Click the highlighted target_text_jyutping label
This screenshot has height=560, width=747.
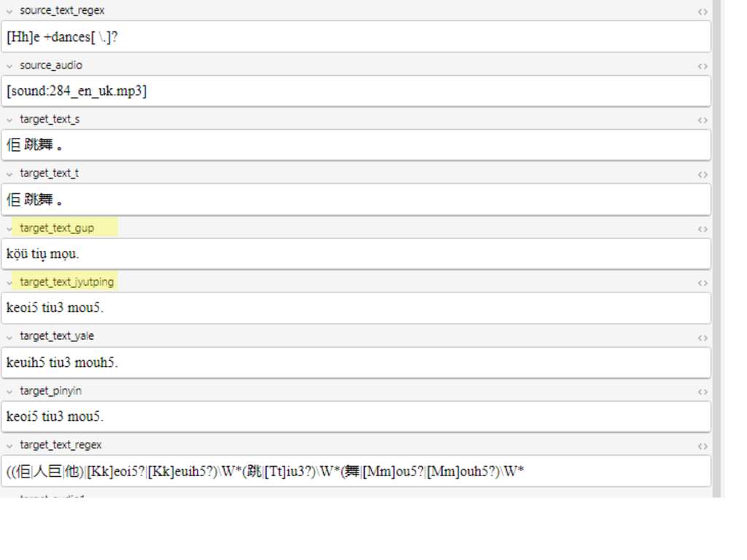(x=65, y=282)
